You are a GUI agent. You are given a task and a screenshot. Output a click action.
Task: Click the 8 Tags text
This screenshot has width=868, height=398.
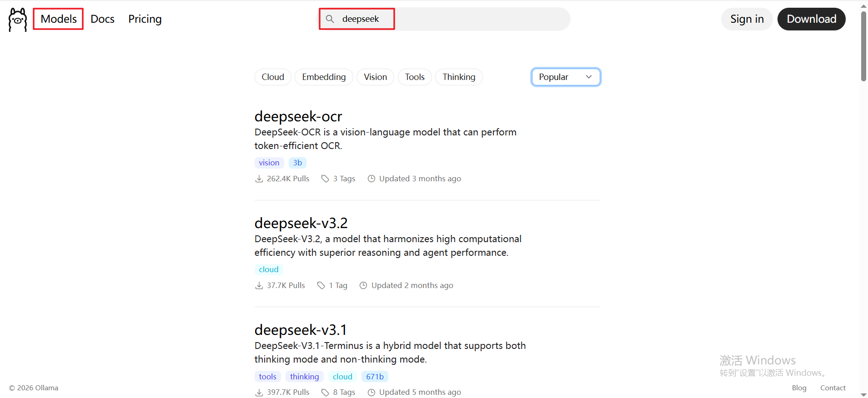[x=344, y=392]
